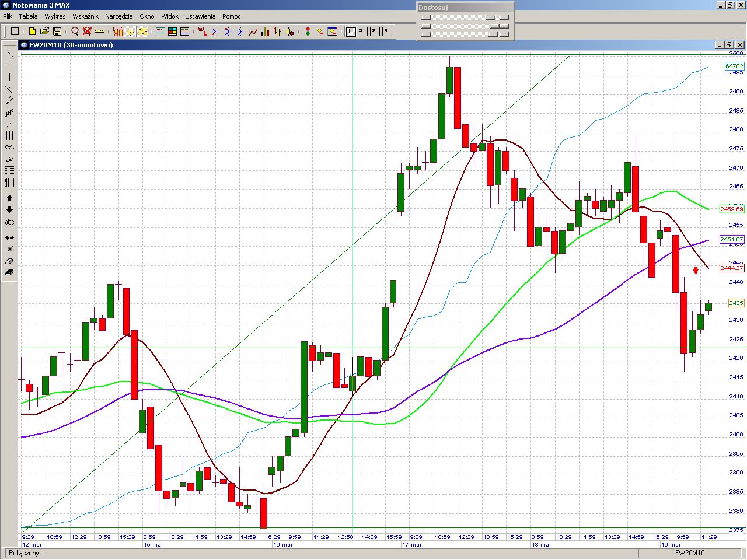The image size is (747, 560).
Task: Click the multicolored quadrant window icon
Action: (172, 32)
